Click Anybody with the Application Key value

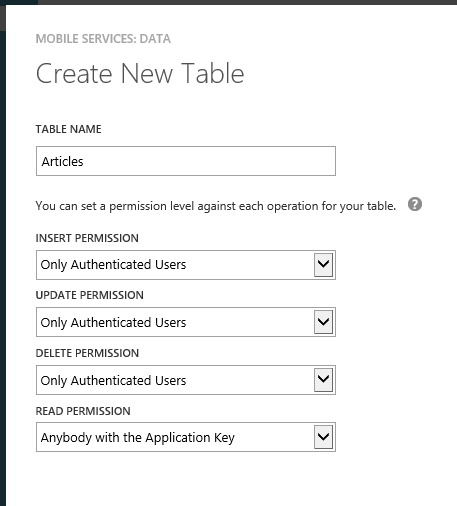[x=138, y=438]
